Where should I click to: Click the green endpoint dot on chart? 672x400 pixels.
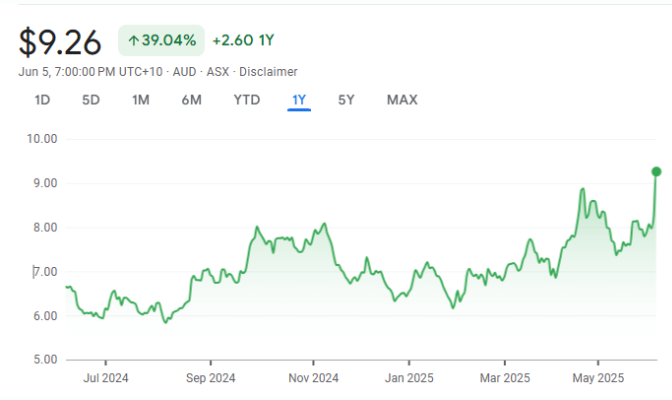point(656,171)
